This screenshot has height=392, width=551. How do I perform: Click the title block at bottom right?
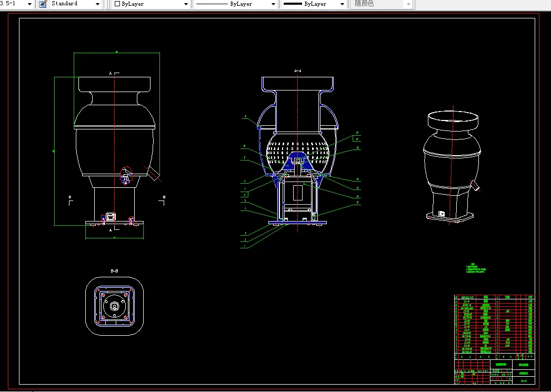(494, 371)
